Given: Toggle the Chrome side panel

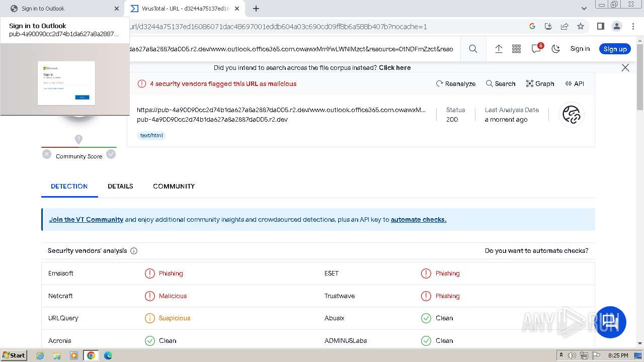Looking at the screenshot, I should tap(600, 26).
